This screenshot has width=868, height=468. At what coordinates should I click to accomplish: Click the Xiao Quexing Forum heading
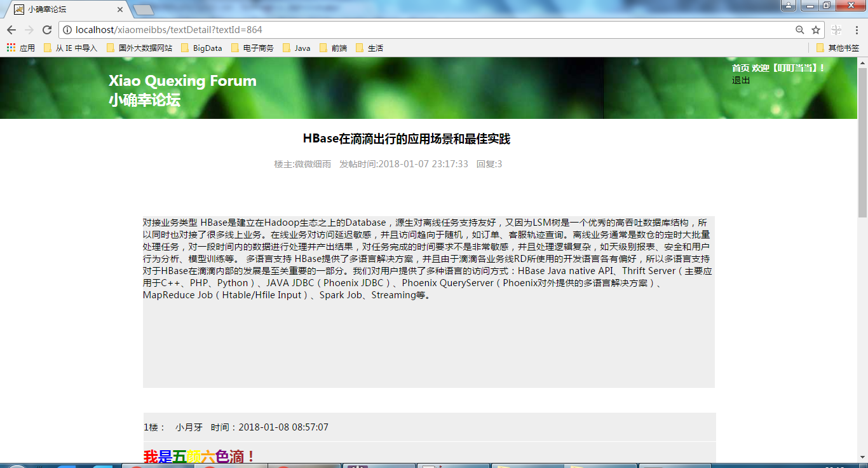click(182, 81)
